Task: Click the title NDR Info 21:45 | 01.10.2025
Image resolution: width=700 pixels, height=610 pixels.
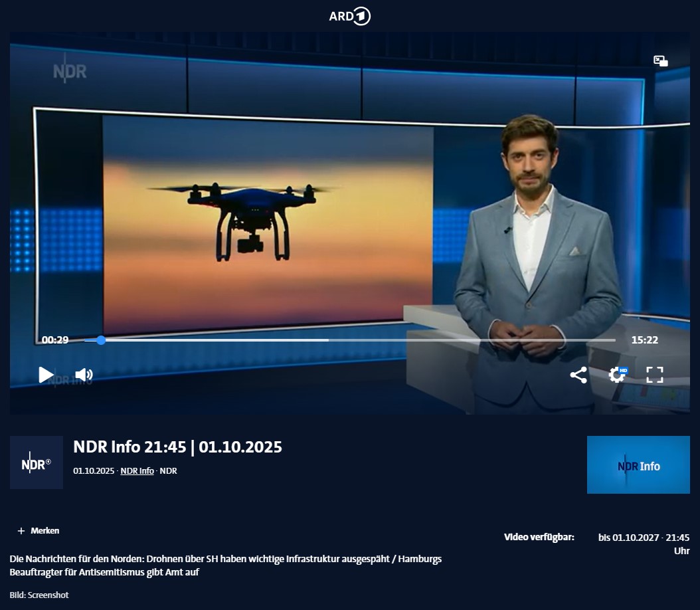Action: pos(178,447)
